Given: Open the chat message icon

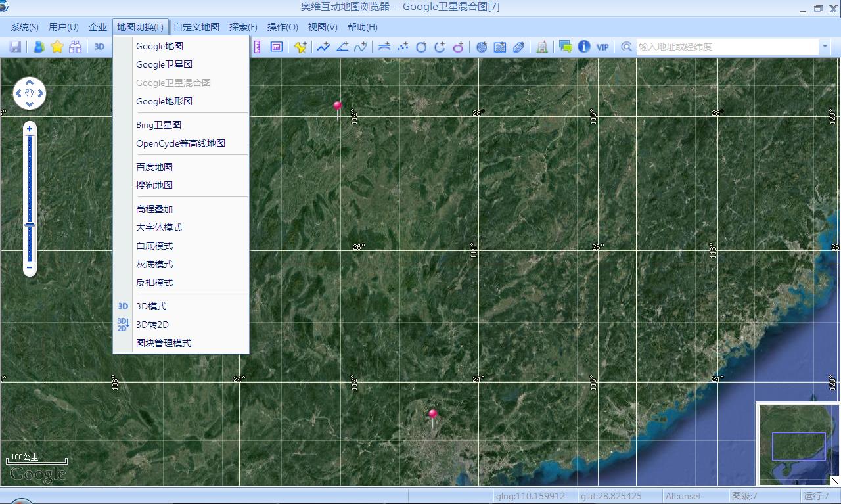Looking at the screenshot, I should tap(564, 47).
